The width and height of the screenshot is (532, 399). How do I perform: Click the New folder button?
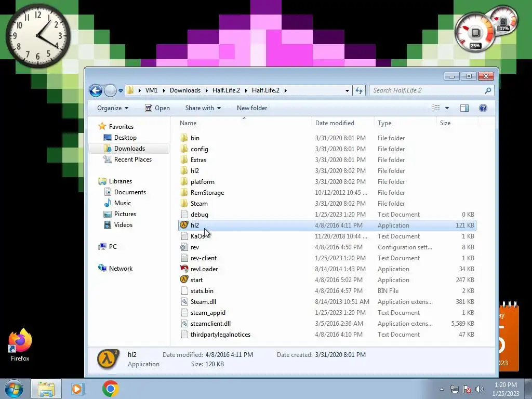coord(252,108)
